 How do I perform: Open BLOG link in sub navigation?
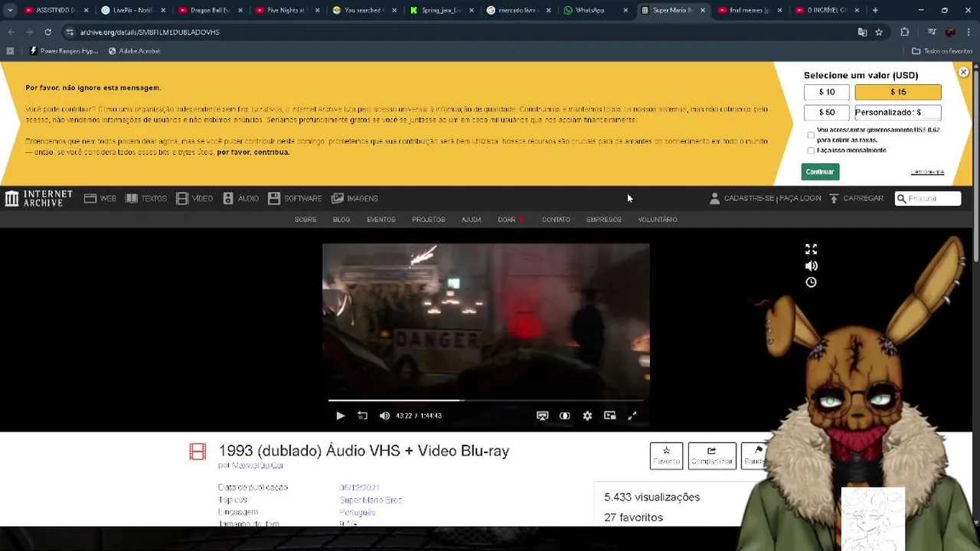click(341, 220)
